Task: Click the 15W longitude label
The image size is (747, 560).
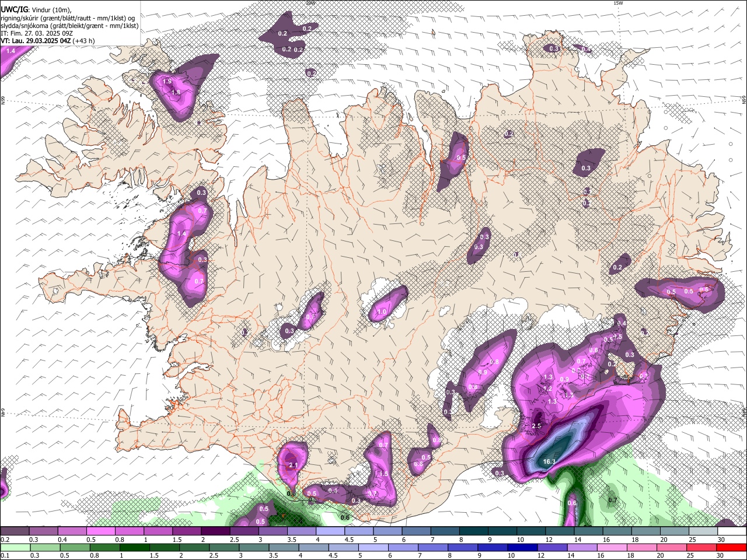Action: pos(618,3)
